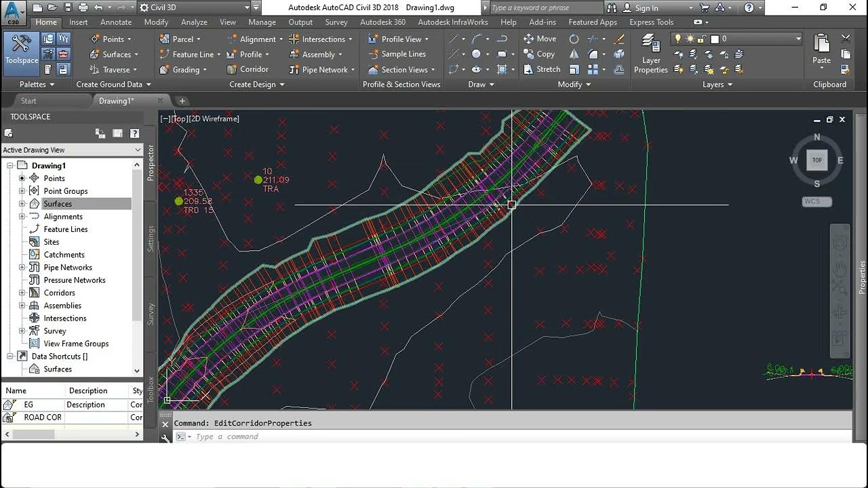Viewport: 868px width, 488px height.
Task: Open the Active Drawing View dropdown
Action: click(x=71, y=150)
